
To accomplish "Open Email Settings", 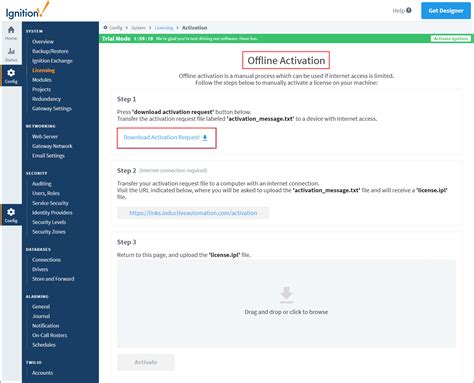I will pyautogui.click(x=48, y=156).
